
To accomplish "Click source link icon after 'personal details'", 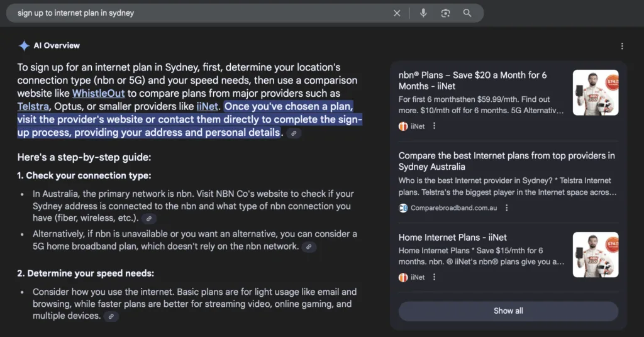I will [294, 133].
